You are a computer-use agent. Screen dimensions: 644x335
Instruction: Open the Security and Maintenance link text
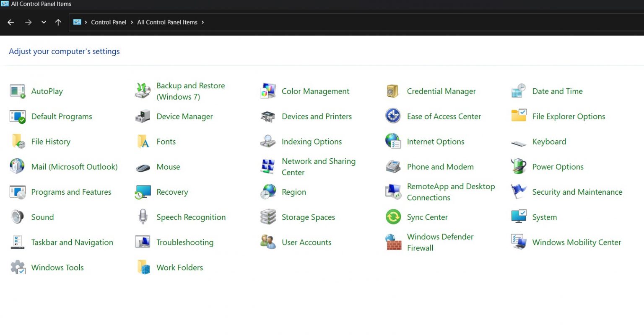pos(577,192)
